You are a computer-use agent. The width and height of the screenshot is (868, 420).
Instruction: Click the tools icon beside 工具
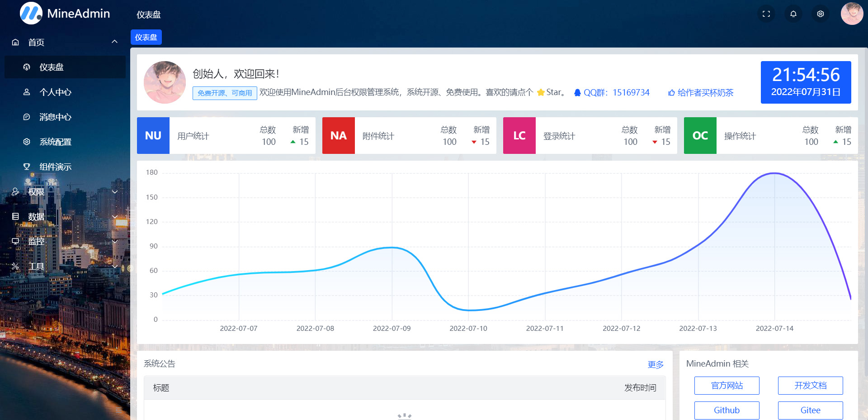point(15,266)
